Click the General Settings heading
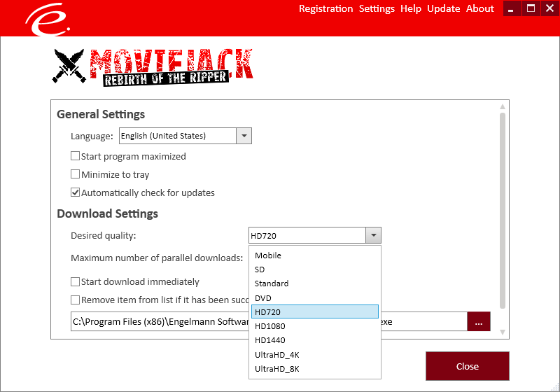Viewport: 560px width, 392px height. tap(101, 114)
